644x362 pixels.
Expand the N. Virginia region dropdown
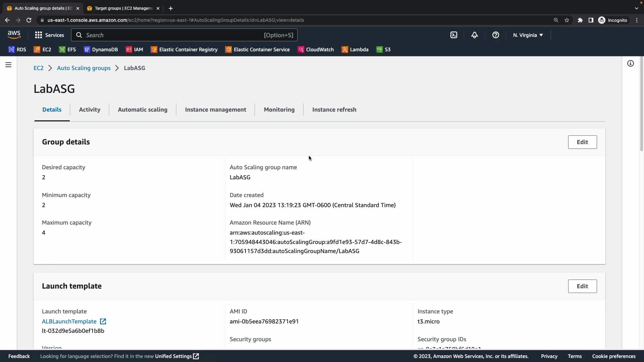(x=528, y=35)
